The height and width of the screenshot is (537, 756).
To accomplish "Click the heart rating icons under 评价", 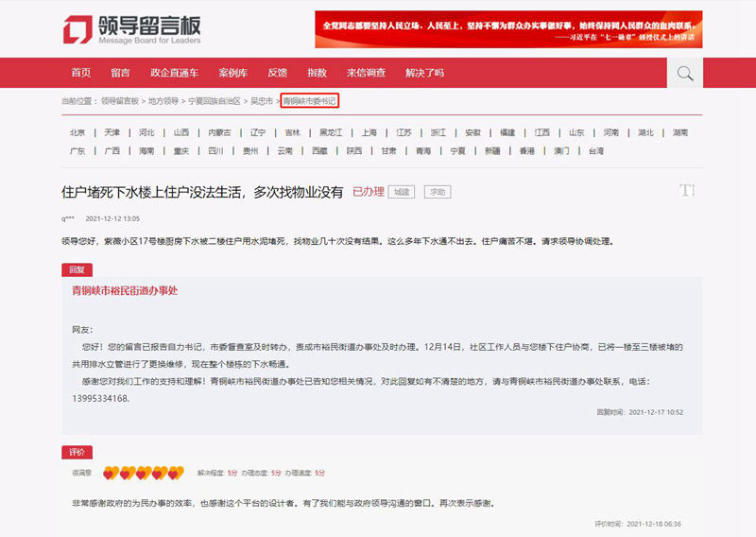I will (143, 473).
